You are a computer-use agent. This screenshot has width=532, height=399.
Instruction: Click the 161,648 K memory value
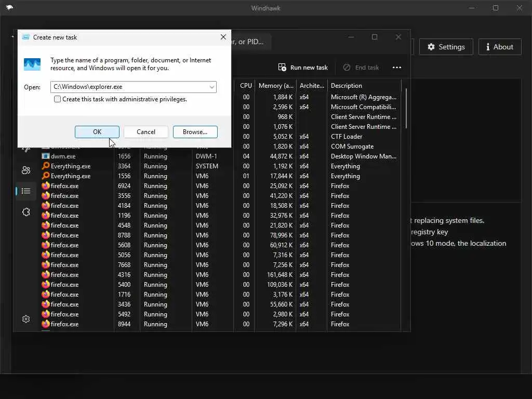[x=280, y=275]
